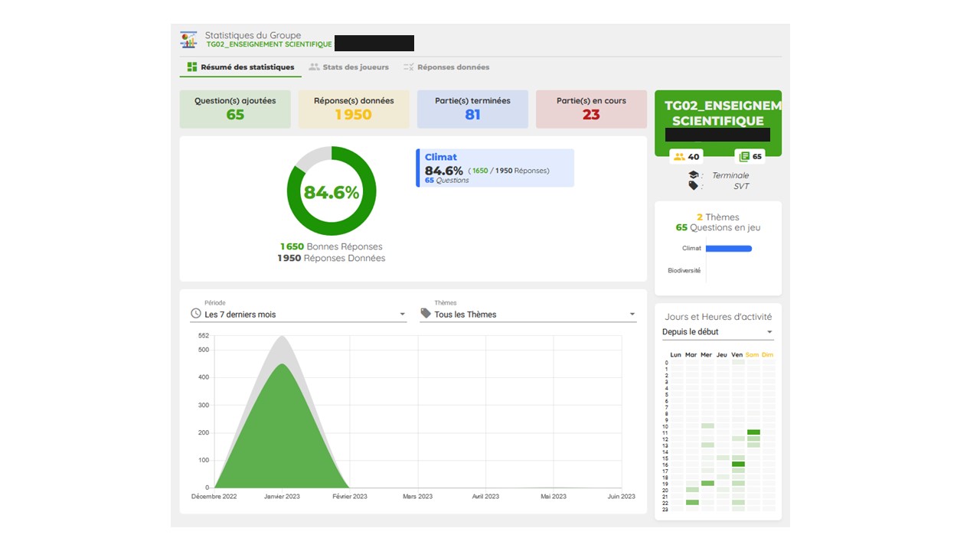Open the Depuis le début activity dropdown
Viewport: 980px width, 551px height.
pos(769,332)
